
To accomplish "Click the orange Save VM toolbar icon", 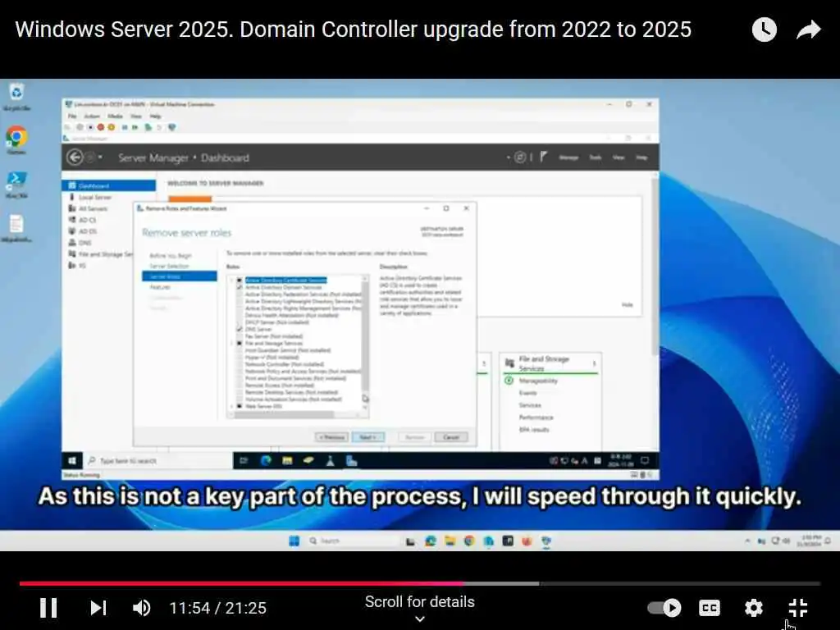I will [111, 127].
